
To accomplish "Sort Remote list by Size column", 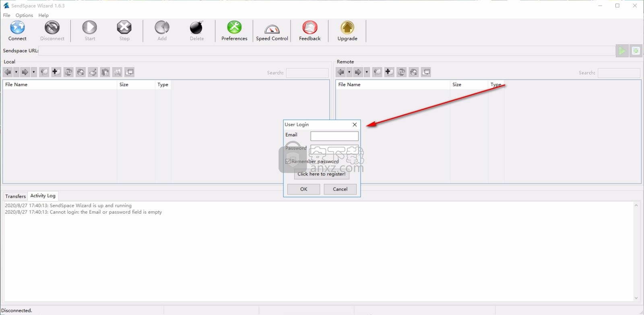I will (x=469, y=84).
